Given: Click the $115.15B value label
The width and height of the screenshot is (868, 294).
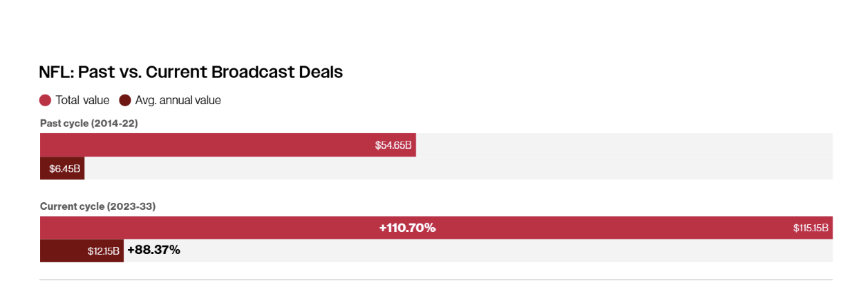Looking at the screenshot, I should tap(811, 228).
